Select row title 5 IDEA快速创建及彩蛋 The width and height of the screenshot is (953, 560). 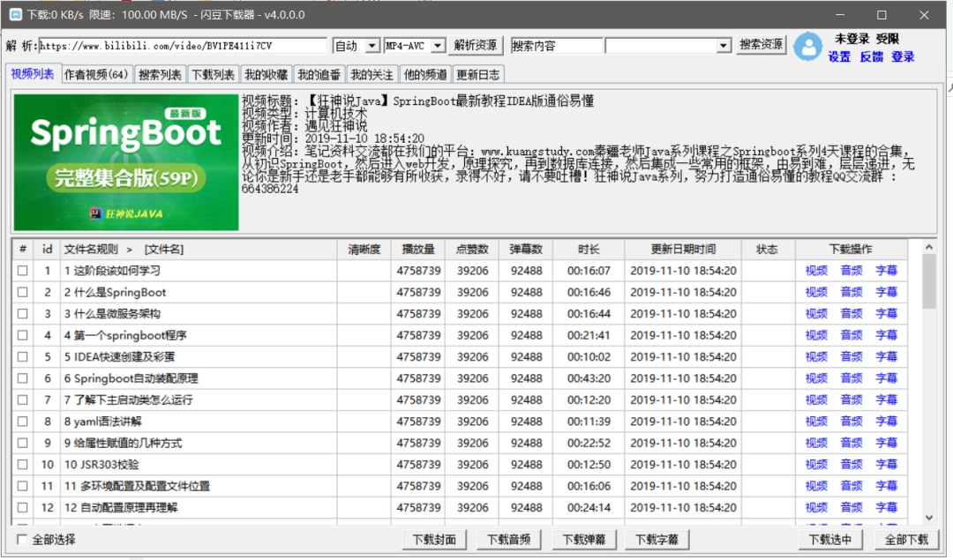point(120,357)
